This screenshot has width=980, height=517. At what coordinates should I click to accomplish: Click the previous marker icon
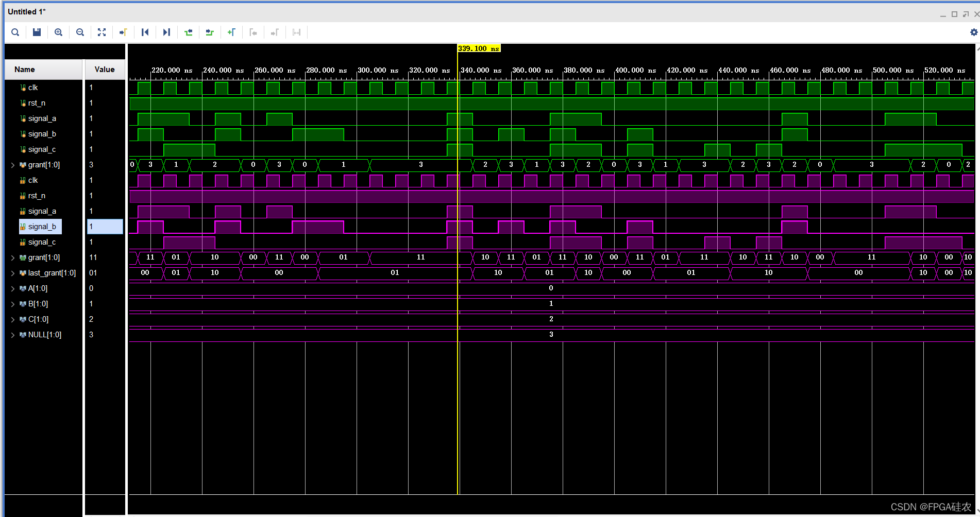coord(253,32)
